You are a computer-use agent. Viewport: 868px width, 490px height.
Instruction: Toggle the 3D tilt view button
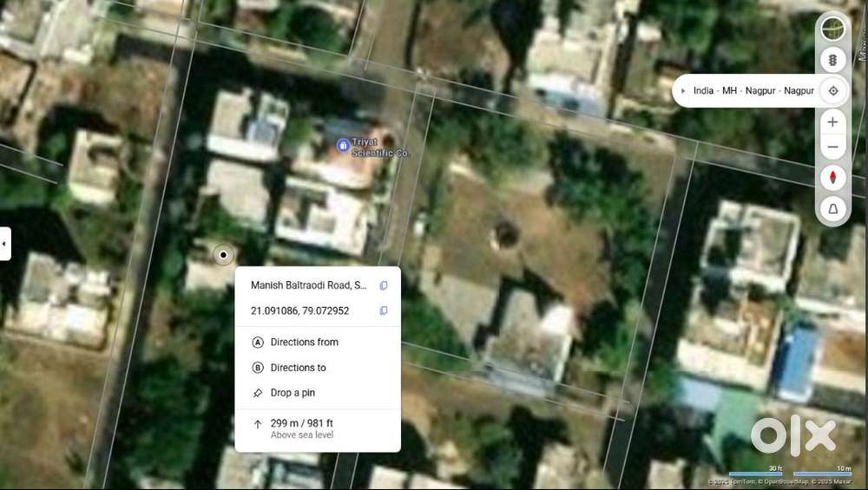[832, 209]
